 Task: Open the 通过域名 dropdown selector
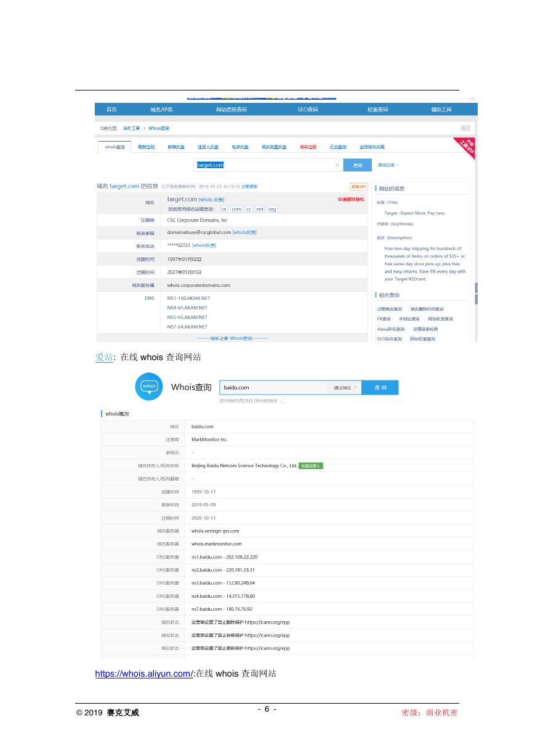coord(345,388)
